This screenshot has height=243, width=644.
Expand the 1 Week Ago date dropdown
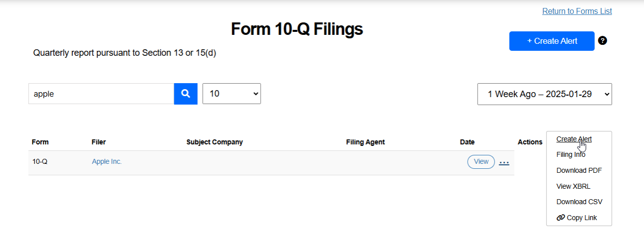pyautogui.click(x=544, y=94)
